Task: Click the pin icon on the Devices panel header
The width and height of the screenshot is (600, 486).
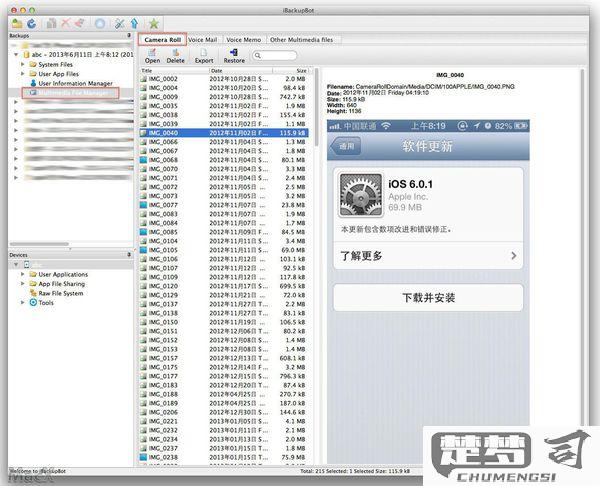Action: point(129,254)
